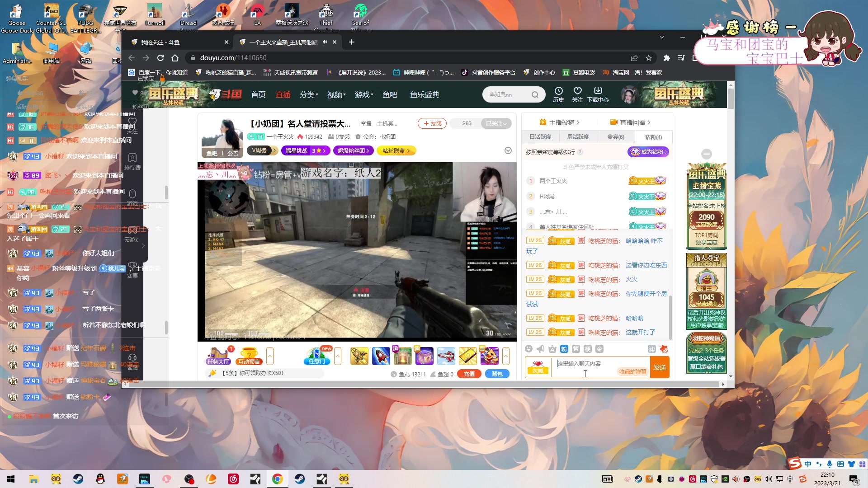The width and height of the screenshot is (868, 488).
Task: Click the 灰呱 fan badge selector
Action: (x=538, y=367)
